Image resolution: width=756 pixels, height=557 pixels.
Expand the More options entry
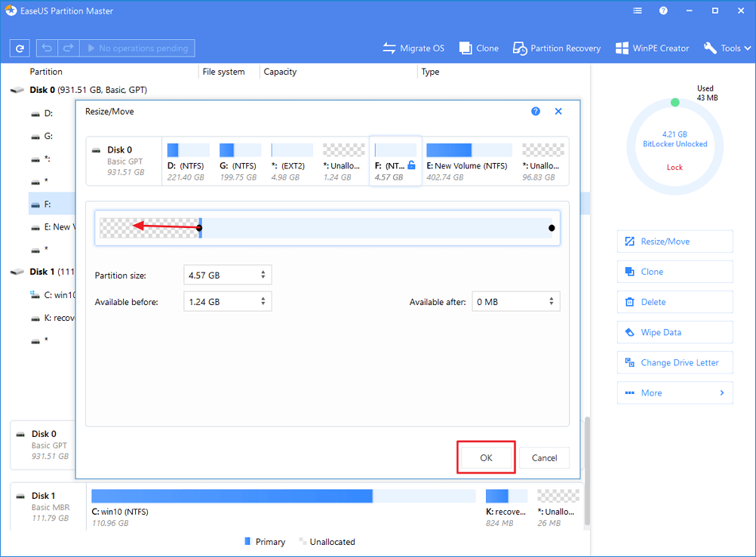pyautogui.click(x=675, y=393)
